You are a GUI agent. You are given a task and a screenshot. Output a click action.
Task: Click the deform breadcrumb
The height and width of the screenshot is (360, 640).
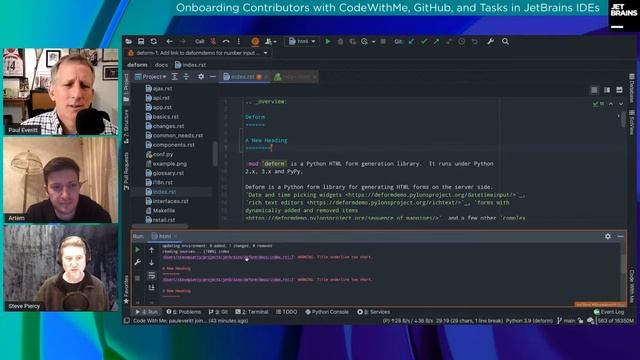point(137,65)
